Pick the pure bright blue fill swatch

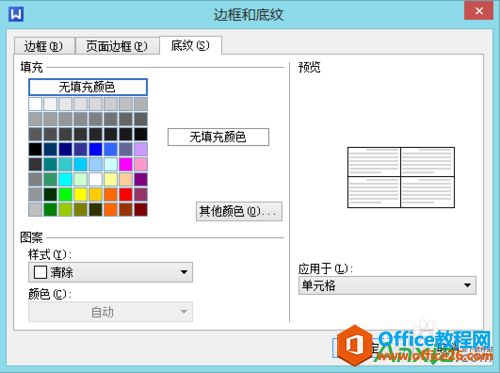point(95,149)
